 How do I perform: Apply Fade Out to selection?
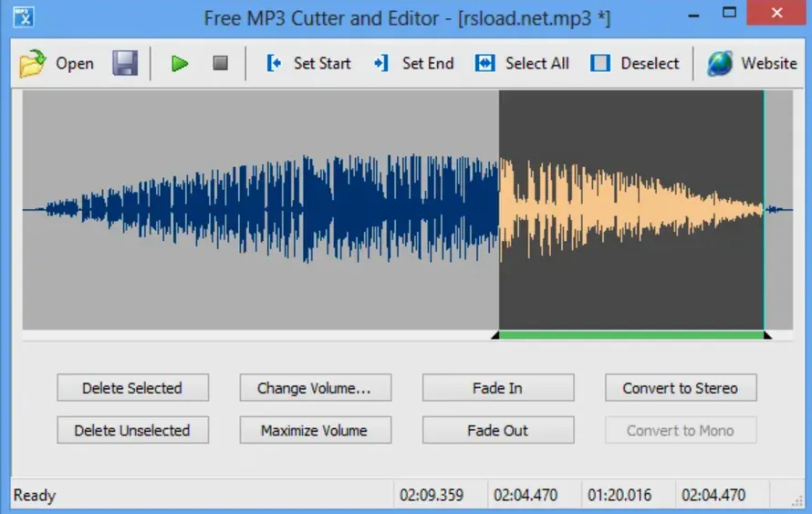click(x=497, y=430)
